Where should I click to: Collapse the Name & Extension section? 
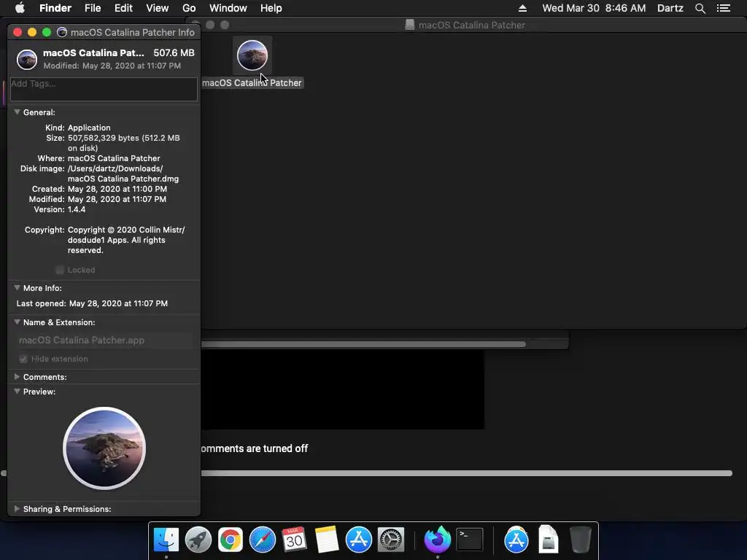(x=17, y=322)
